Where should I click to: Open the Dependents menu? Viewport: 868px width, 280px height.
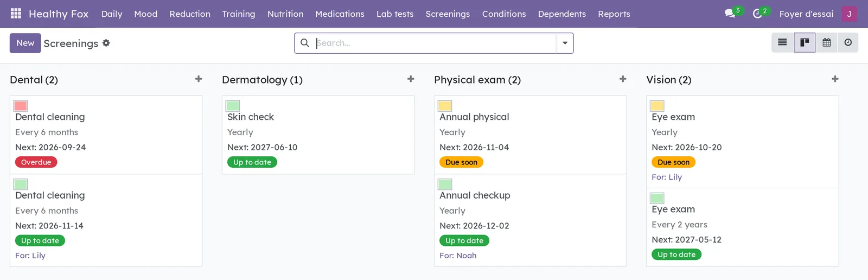(x=562, y=14)
